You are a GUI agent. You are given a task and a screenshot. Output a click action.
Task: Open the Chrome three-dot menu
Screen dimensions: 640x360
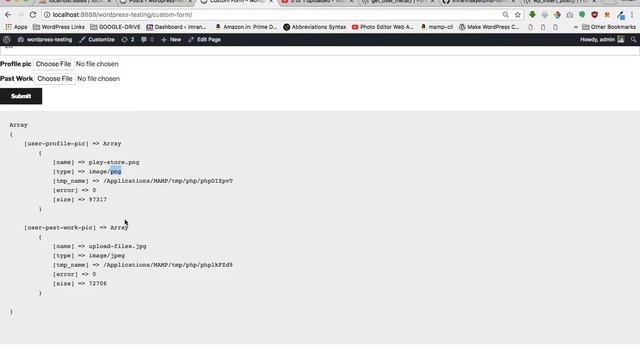click(x=632, y=15)
